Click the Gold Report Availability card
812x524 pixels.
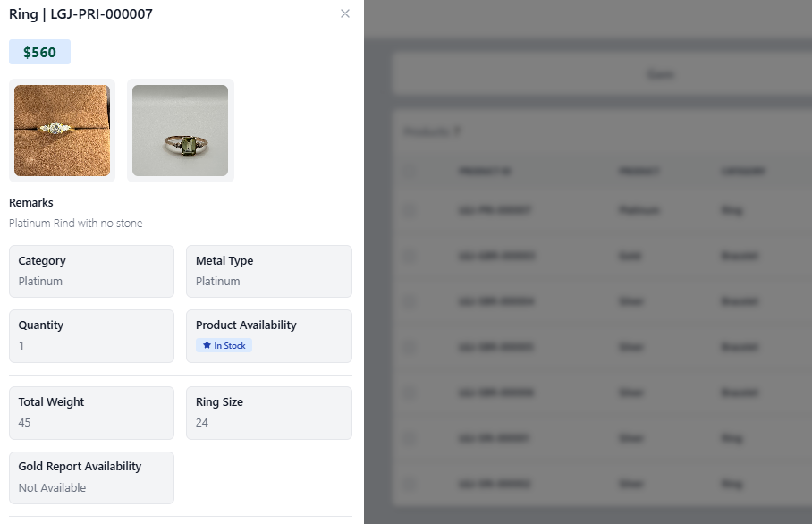pos(91,477)
